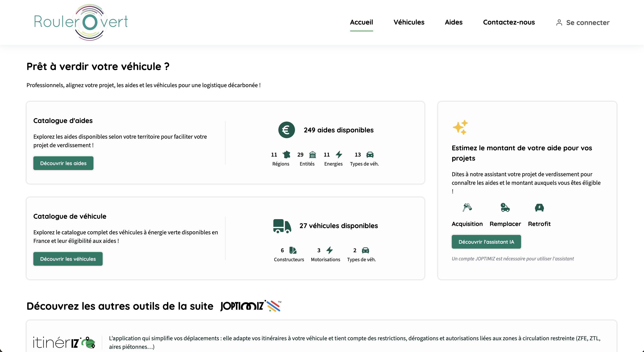Click the Constructeurs icon

click(293, 250)
